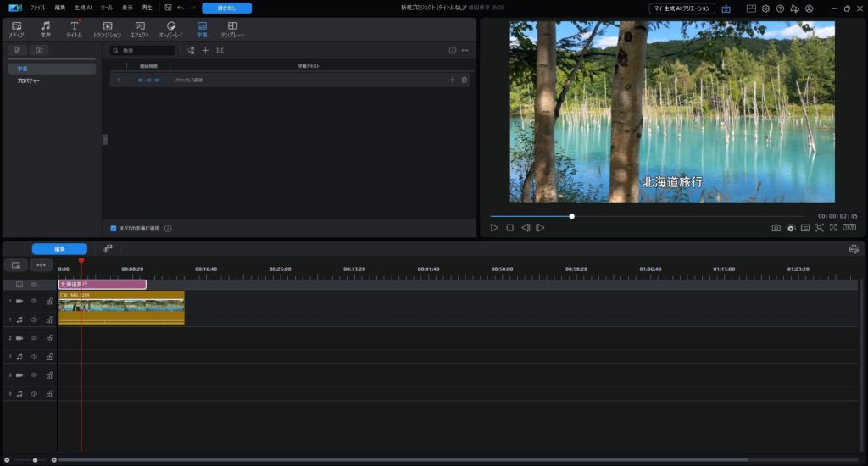The width and height of the screenshot is (868, 466).
Task: Click the camera snapshot icon under preview
Action: (x=776, y=228)
